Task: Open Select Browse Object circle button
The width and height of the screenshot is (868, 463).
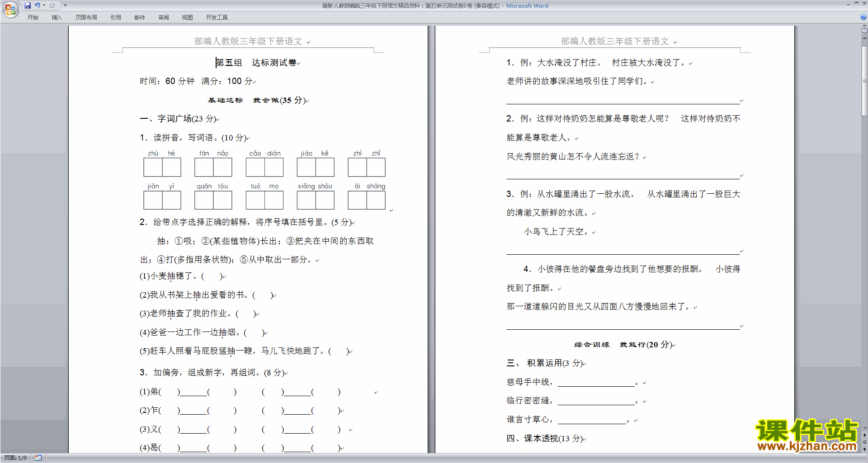Action: pos(864,442)
